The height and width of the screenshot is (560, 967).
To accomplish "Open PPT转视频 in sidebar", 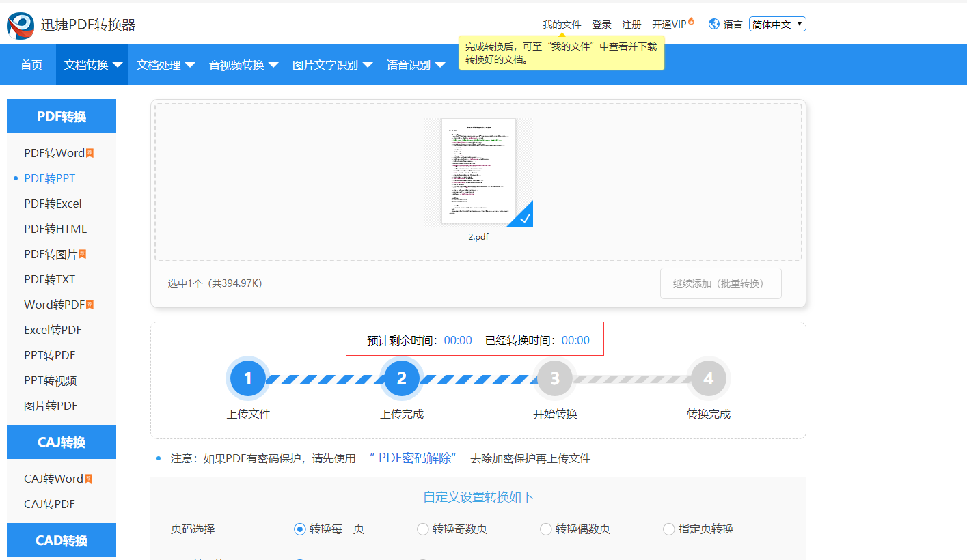I will (x=50, y=380).
